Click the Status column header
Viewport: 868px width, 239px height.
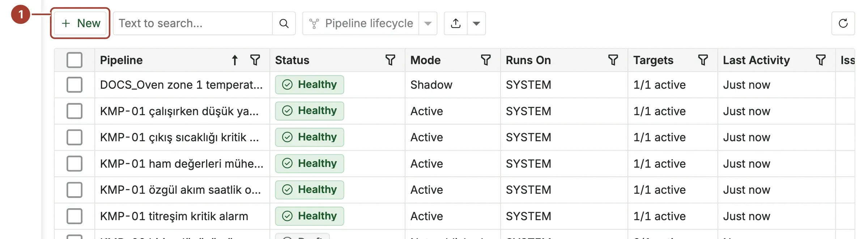pos(292,60)
